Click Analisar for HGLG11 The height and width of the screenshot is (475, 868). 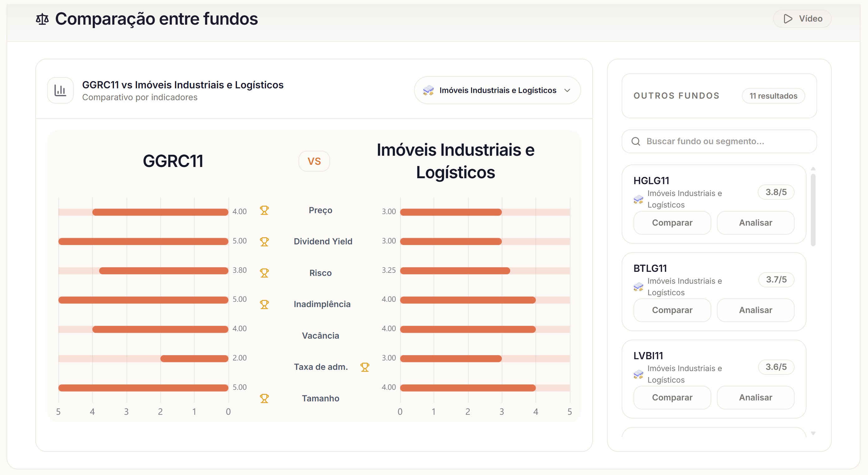point(755,223)
